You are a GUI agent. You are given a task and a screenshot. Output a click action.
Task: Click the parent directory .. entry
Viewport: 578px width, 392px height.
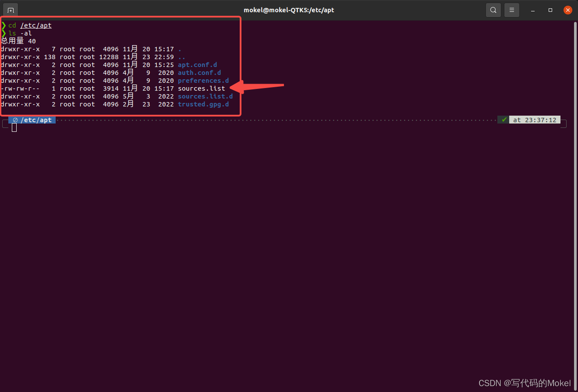pos(181,57)
